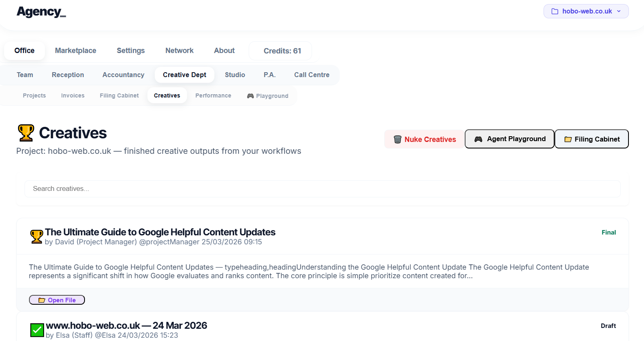Click the Agency logo
The height and width of the screenshot is (341, 644).
tap(41, 12)
